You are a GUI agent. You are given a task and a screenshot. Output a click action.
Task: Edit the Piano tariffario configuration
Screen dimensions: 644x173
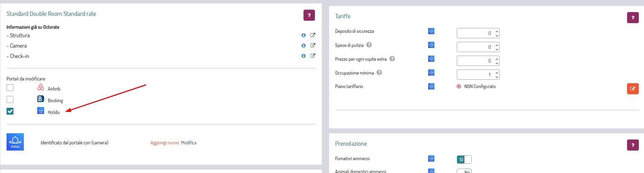click(633, 89)
